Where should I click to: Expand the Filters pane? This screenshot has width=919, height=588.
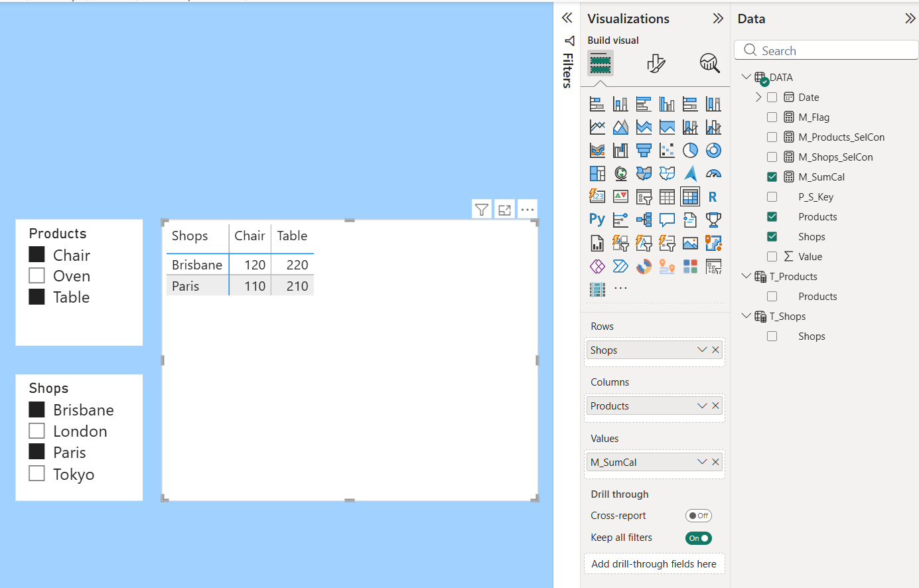tap(567, 18)
